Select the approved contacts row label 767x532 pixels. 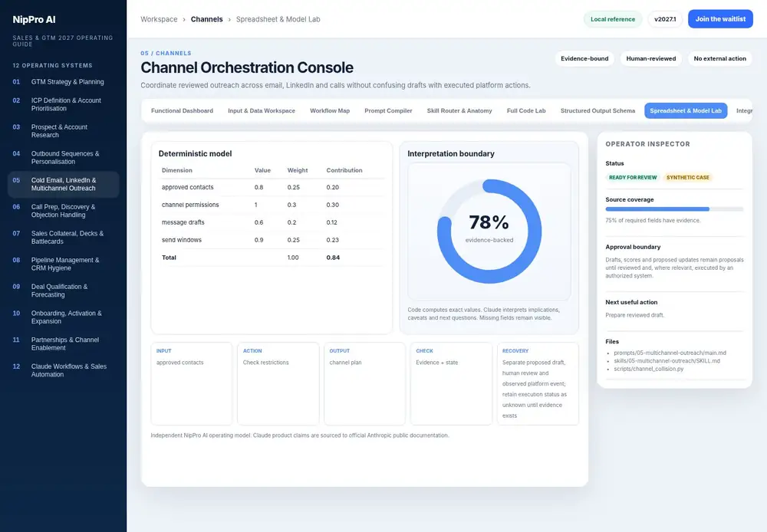click(187, 187)
